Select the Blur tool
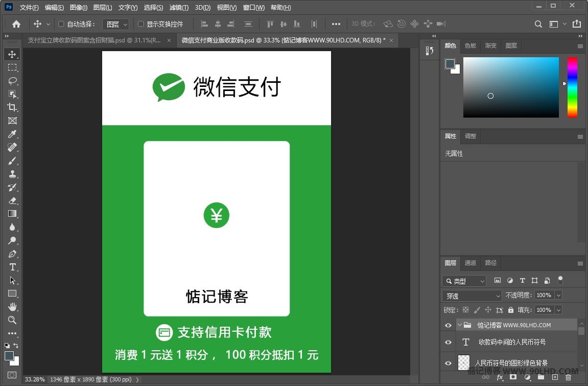588x386 pixels. tap(12, 228)
